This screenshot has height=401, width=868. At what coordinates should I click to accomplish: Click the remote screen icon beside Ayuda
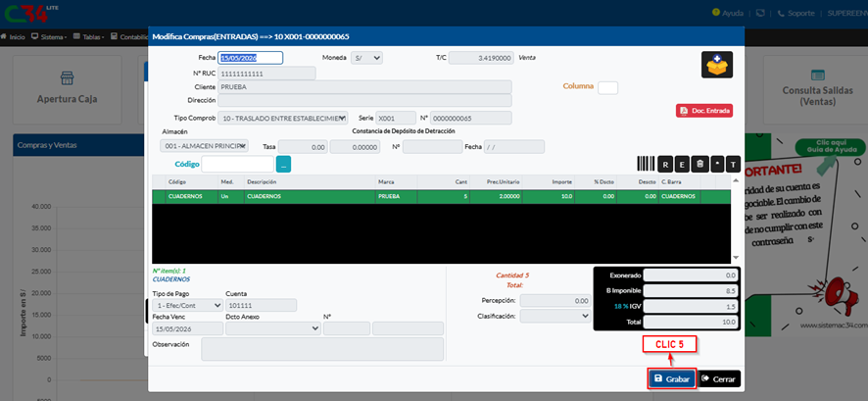tap(759, 13)
